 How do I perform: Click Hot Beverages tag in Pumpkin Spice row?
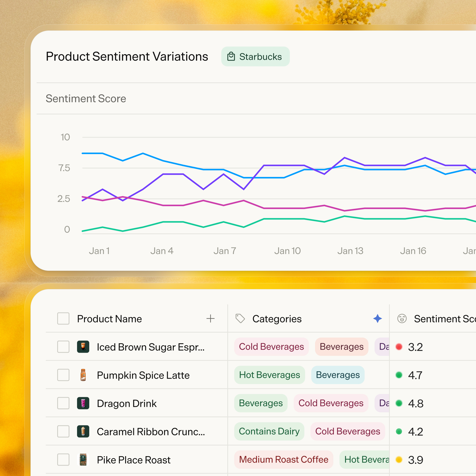pos(270,375)
